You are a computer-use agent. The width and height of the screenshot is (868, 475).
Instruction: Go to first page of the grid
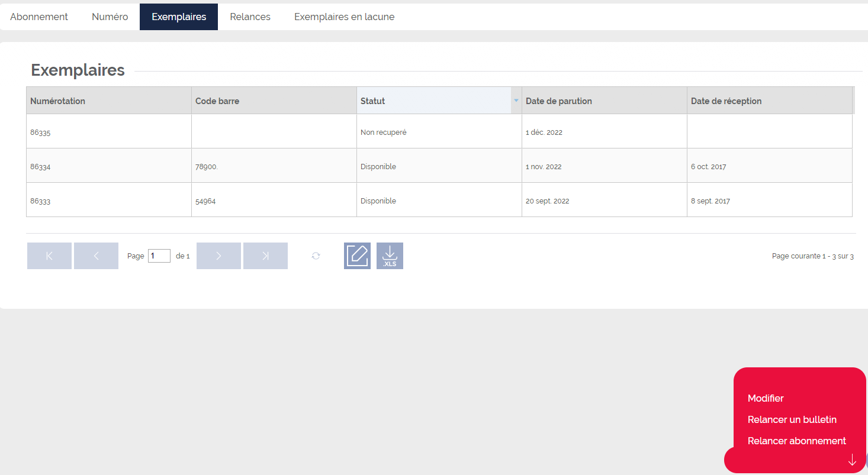pyautogui.click(x=49, y=256)
